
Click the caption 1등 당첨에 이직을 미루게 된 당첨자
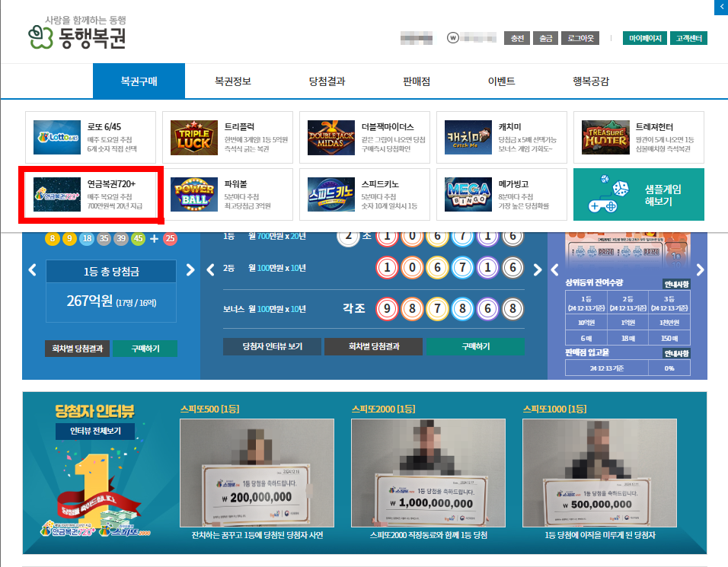point(600,535)
